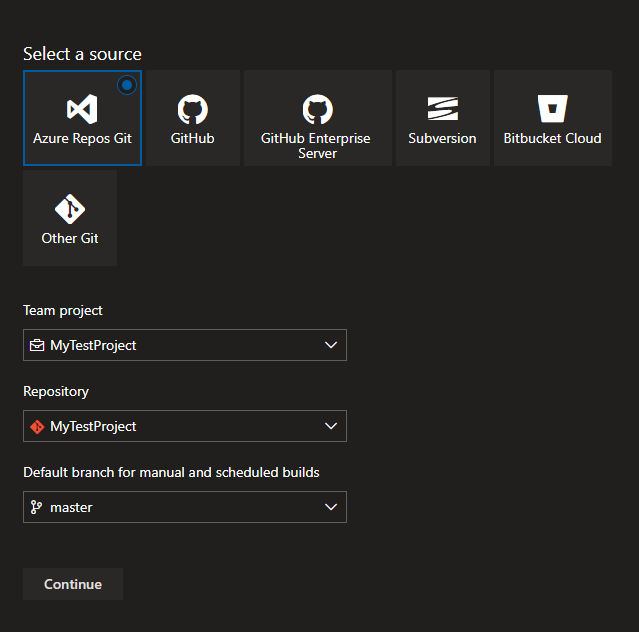The height and width of the screenshot is (632, 639).
Task: Click the branch icon beside master
Action: pos(36,507)
